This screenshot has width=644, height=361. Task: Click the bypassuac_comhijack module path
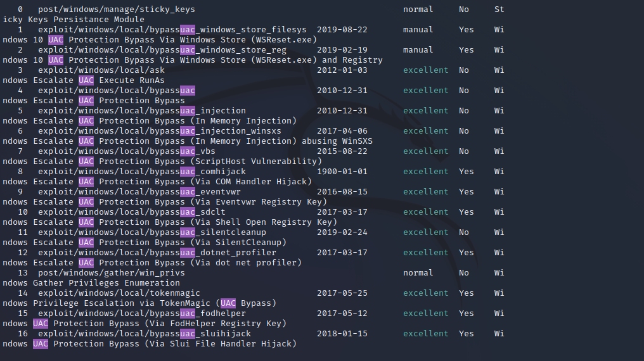point(142,172)
